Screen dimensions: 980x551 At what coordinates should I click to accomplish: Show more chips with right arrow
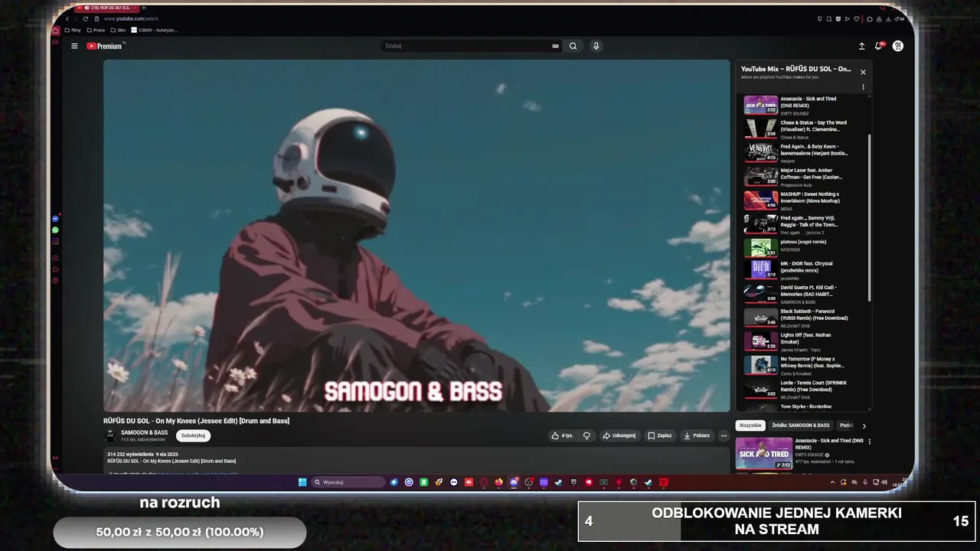[864, 425]
